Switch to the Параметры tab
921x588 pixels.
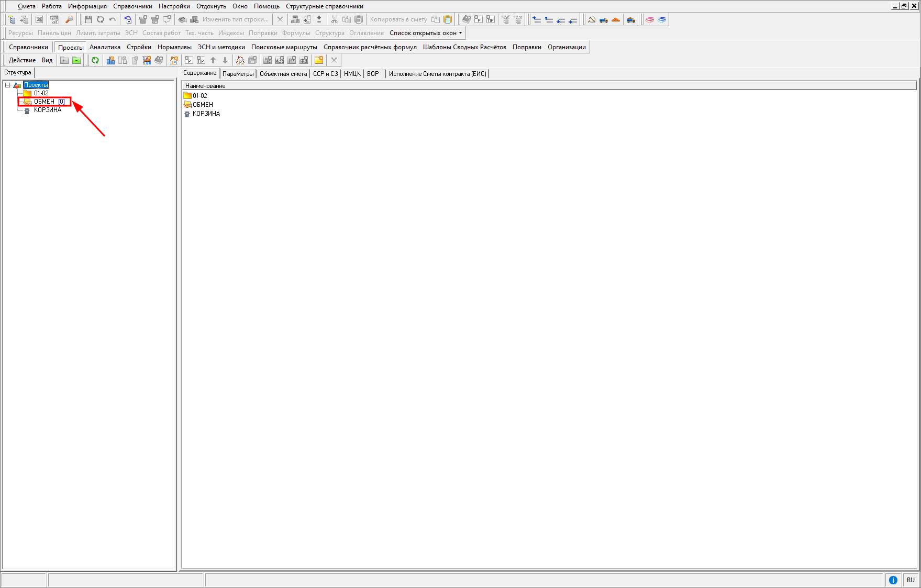tap(238, 74)
